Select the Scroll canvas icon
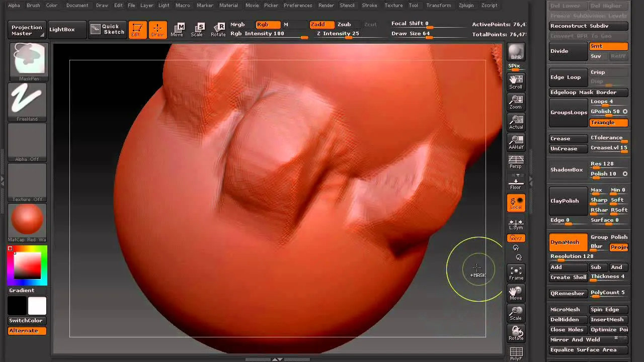The height and width of the screenshot is (362, 644). point(516,82)
